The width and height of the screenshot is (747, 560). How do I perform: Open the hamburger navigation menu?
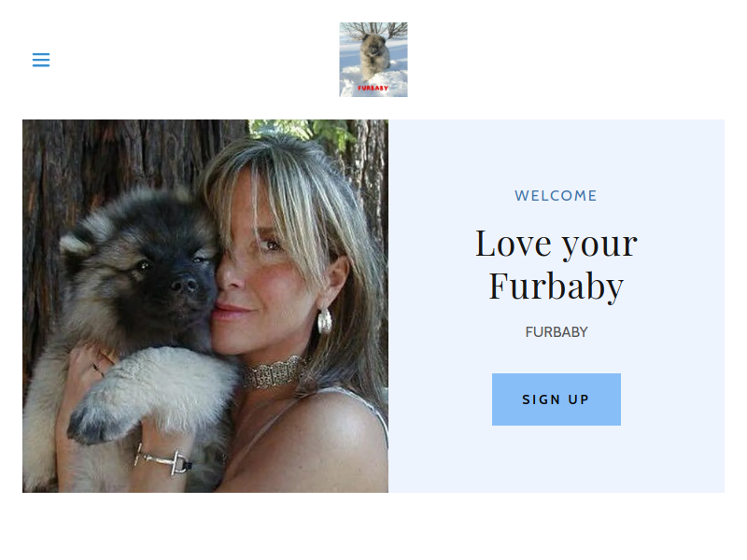41,60
